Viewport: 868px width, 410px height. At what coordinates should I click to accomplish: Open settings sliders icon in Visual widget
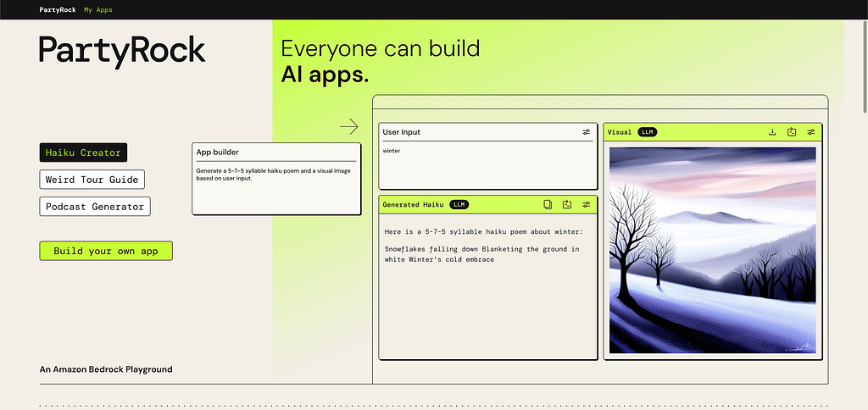[811, 132]
